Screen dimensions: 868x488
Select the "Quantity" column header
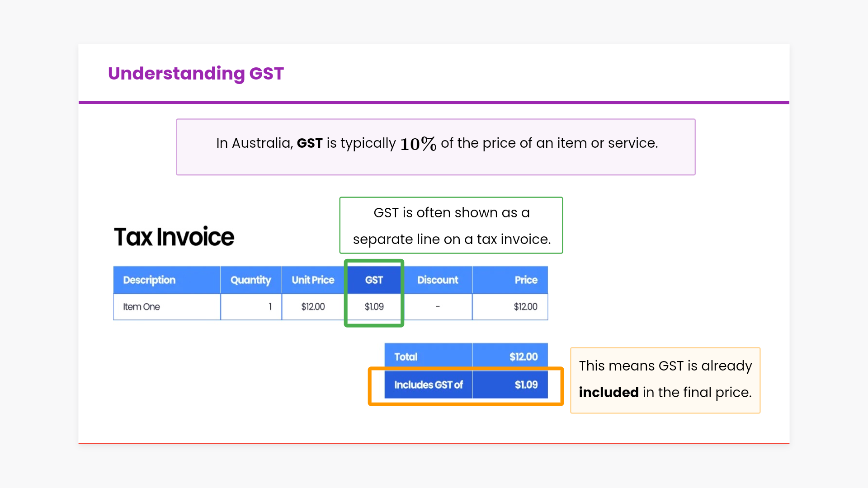click(x=250, y=280)
